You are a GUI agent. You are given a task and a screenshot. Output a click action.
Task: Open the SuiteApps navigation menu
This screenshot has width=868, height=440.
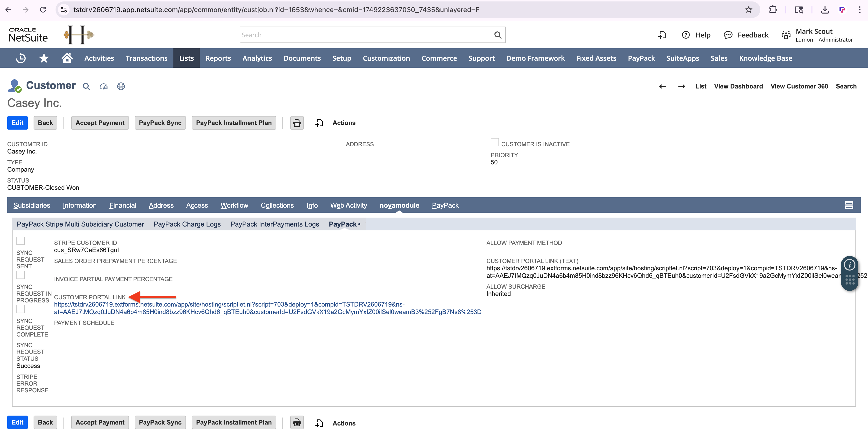(683, 58)
